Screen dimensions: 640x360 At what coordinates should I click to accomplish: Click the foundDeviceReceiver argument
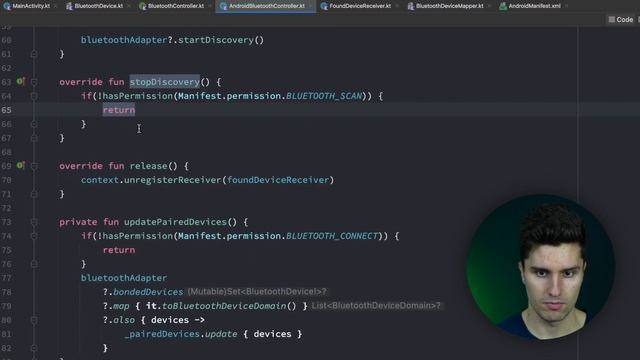(x=278, y=180)
